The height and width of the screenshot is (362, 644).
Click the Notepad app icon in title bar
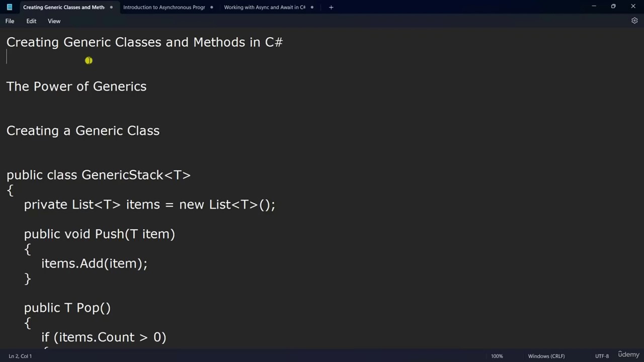(x=9, y=7)
